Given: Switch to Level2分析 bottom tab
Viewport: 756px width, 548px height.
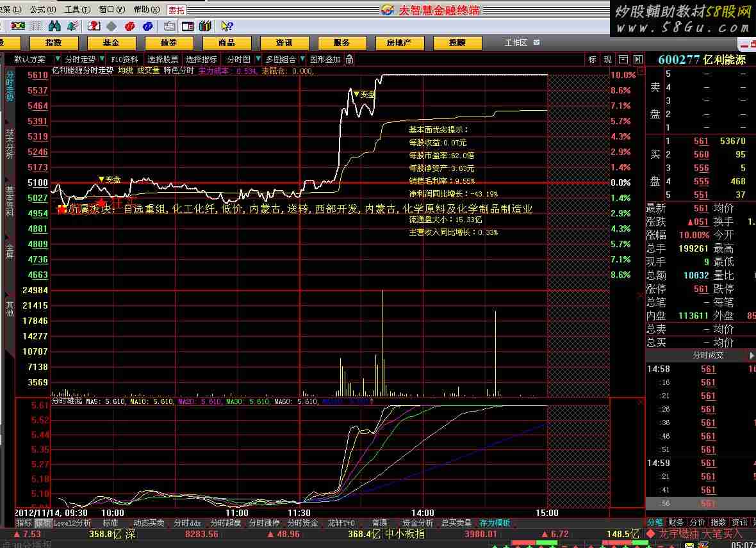Looking at the screenshot, I should 72,523.
